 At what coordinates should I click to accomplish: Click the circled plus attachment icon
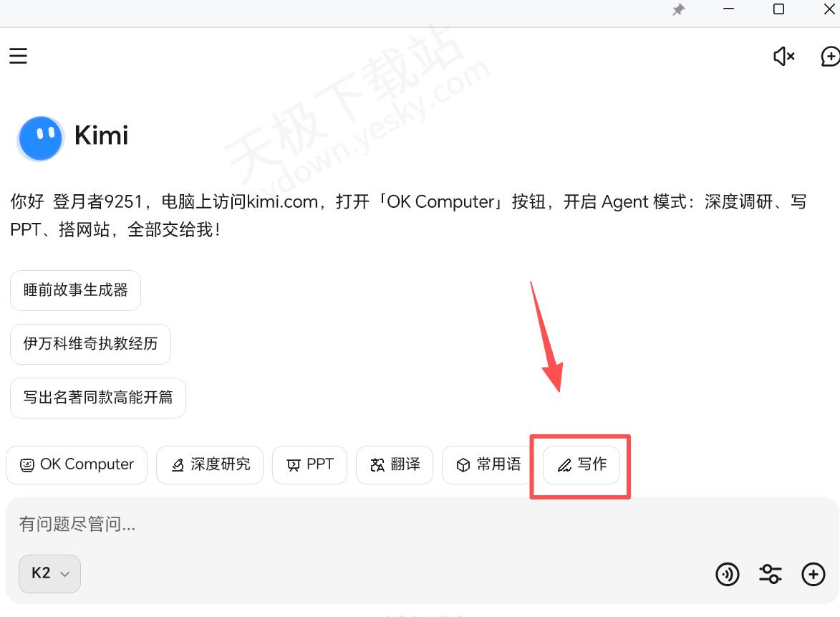[x=814, y=574]
